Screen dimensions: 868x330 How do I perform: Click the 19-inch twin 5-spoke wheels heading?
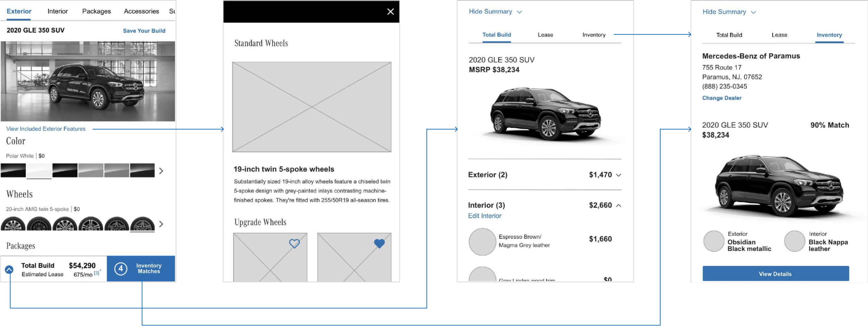coord(284,169)
